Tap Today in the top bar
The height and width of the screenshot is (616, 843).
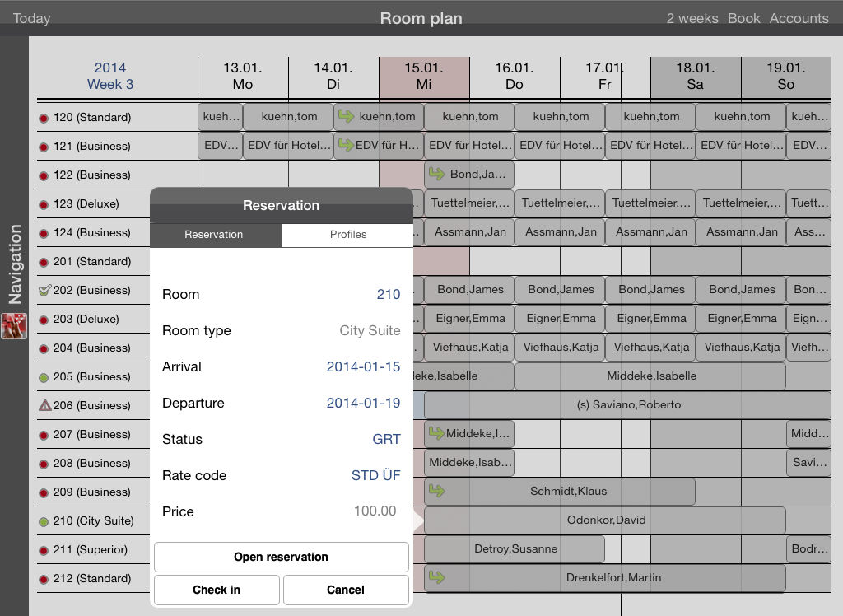pos(32,18)
